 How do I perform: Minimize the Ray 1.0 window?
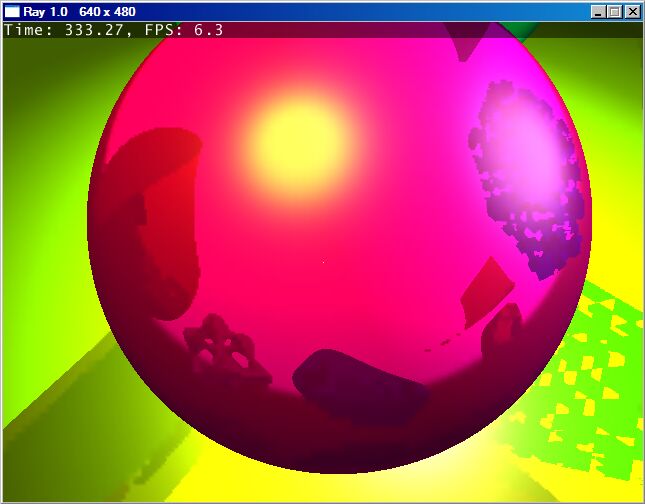[x=598, y=12]
